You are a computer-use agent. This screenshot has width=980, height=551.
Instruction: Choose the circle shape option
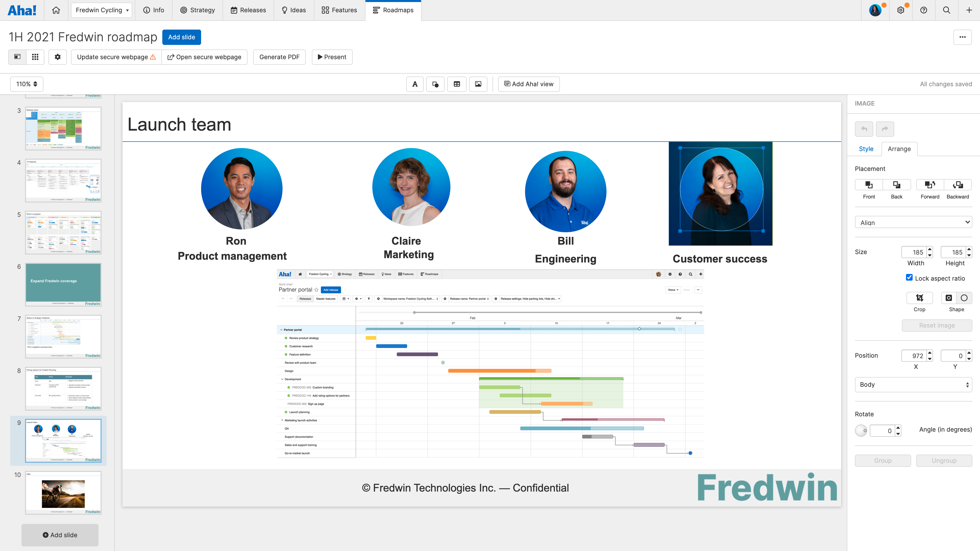pos(964,298)
